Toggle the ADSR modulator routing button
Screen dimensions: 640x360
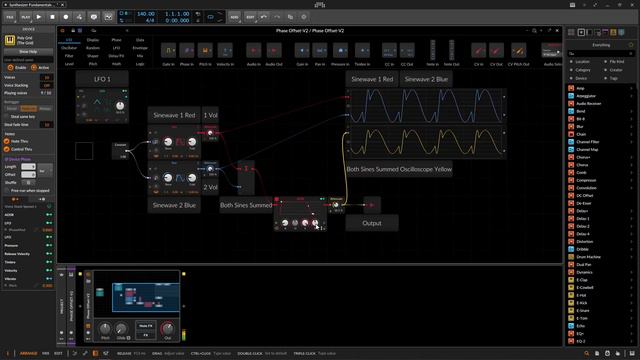tap(49, 215)
